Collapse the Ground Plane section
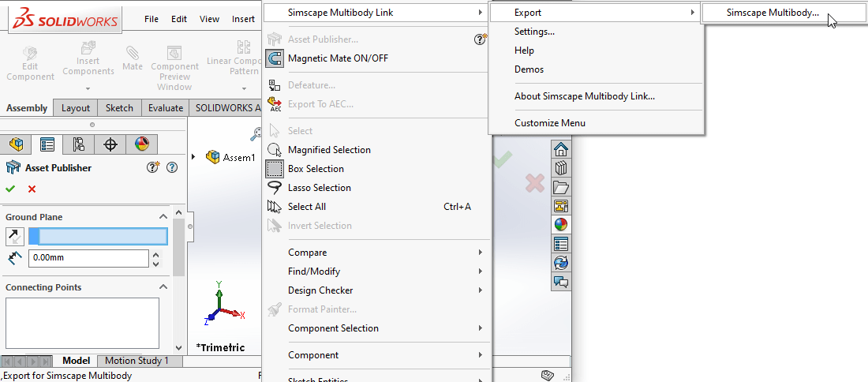 tap(163, 217)
